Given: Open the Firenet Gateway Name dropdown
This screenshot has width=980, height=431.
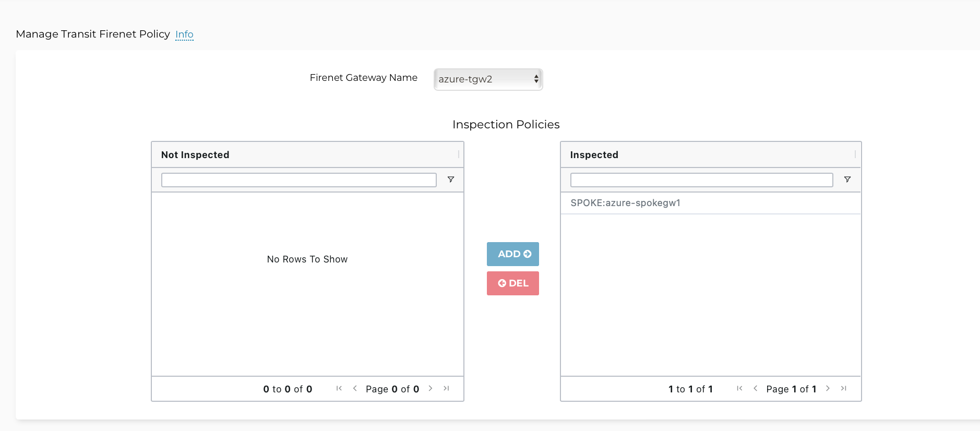Looking at the screenshot, I should [488, 79].
